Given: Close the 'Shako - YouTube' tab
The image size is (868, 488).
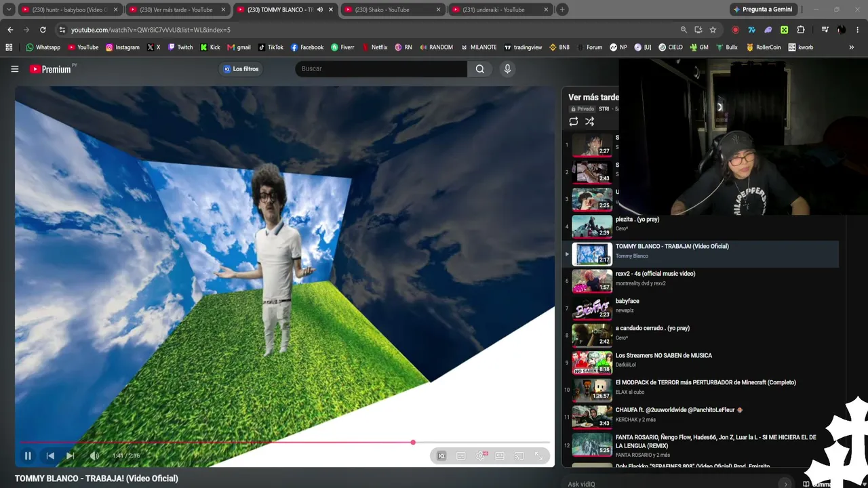Looking at the screenshot, I should [x=438, y=9].
